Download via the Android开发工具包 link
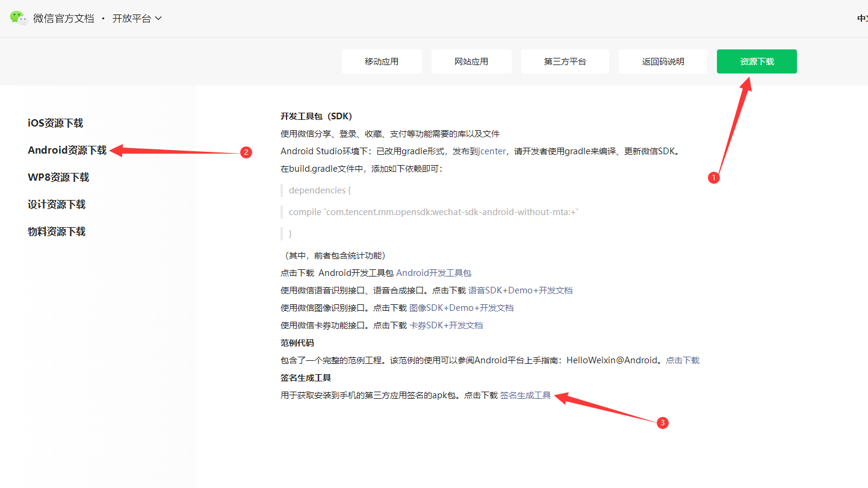868x488 pixels. [x=433, y=273]
